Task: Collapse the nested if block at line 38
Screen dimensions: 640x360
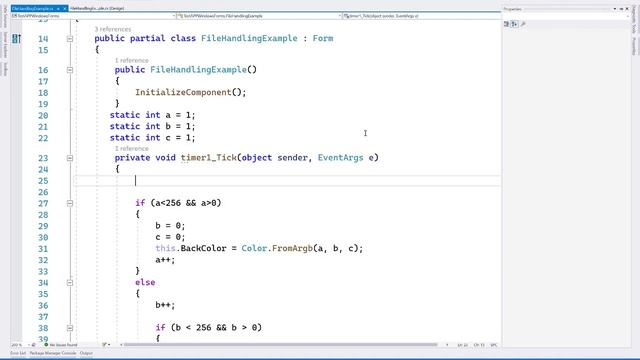Action: pyautogui.click(x=70, y=328)
